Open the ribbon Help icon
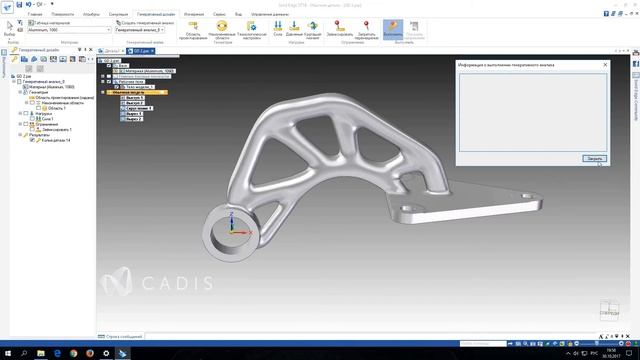 606,14
